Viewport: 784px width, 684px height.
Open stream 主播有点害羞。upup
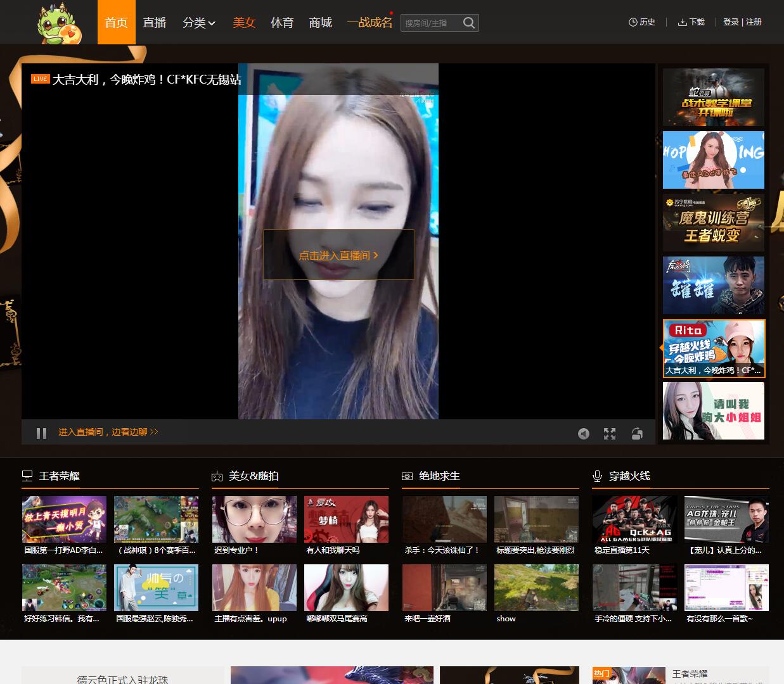(254, 595)
